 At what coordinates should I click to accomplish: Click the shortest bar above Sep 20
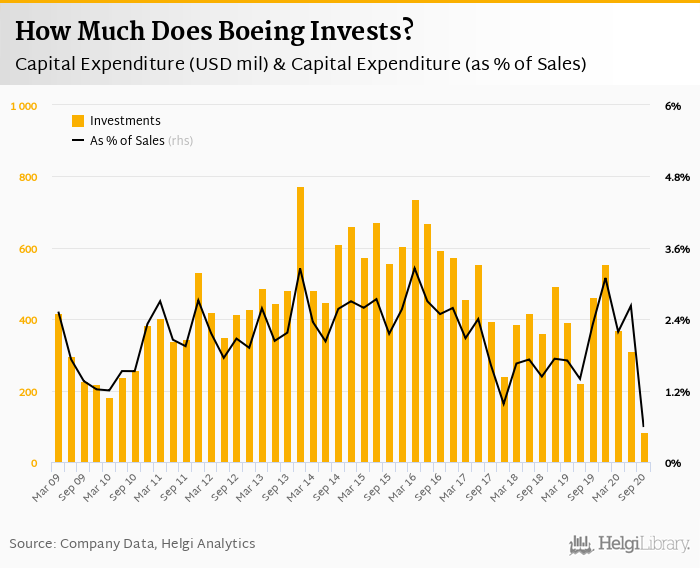pos(644,448)
